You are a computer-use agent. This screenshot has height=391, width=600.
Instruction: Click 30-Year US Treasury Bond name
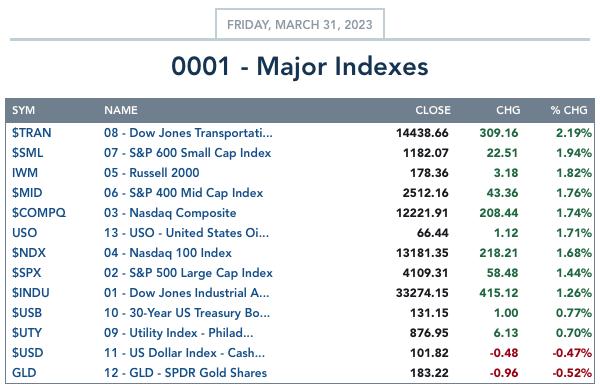(187, 313)
